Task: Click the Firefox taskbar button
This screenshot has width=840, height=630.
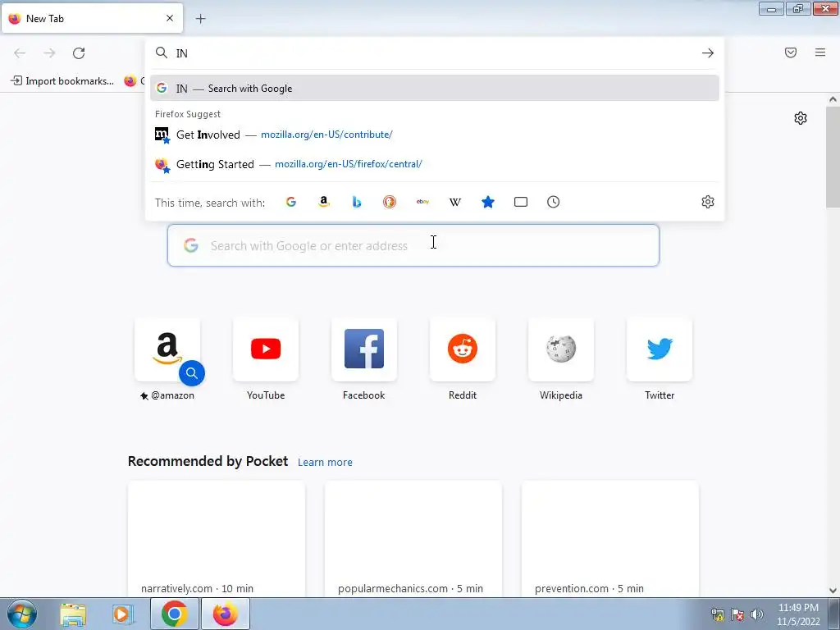Action: [x=225, y=614]
